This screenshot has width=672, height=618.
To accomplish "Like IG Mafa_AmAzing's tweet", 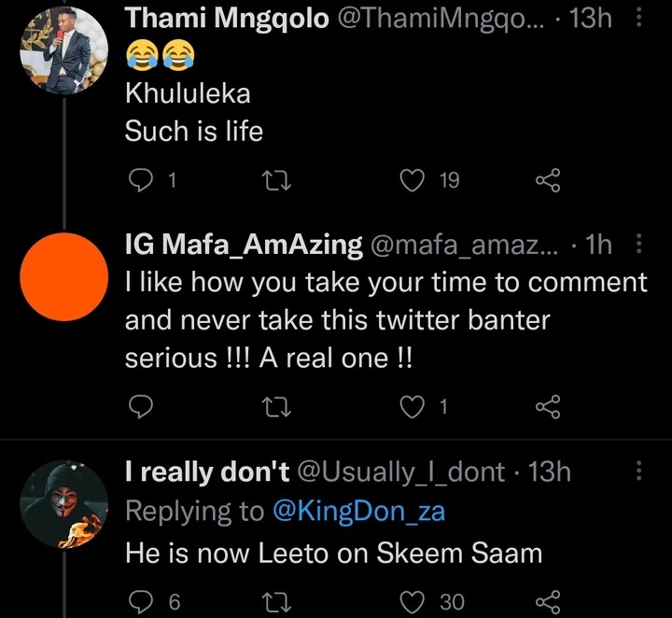I will 412,406.
